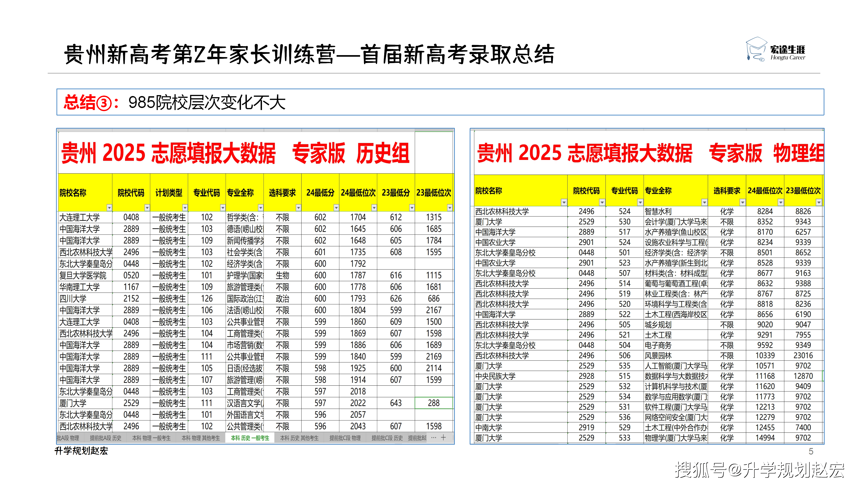Screen dimensions: 868x488
Task: Click the 数据科学与大数据技术 major cell
Action: [x=676, y=376]
